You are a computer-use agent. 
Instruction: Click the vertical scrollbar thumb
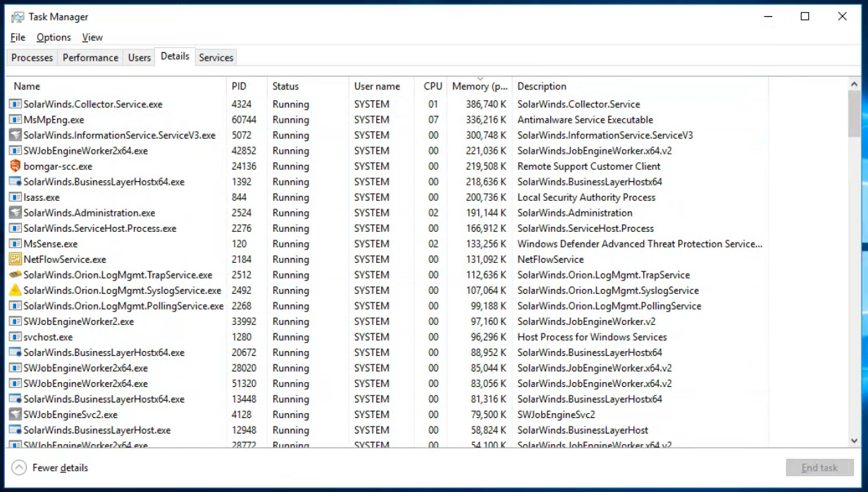click(x=855, y=113)
